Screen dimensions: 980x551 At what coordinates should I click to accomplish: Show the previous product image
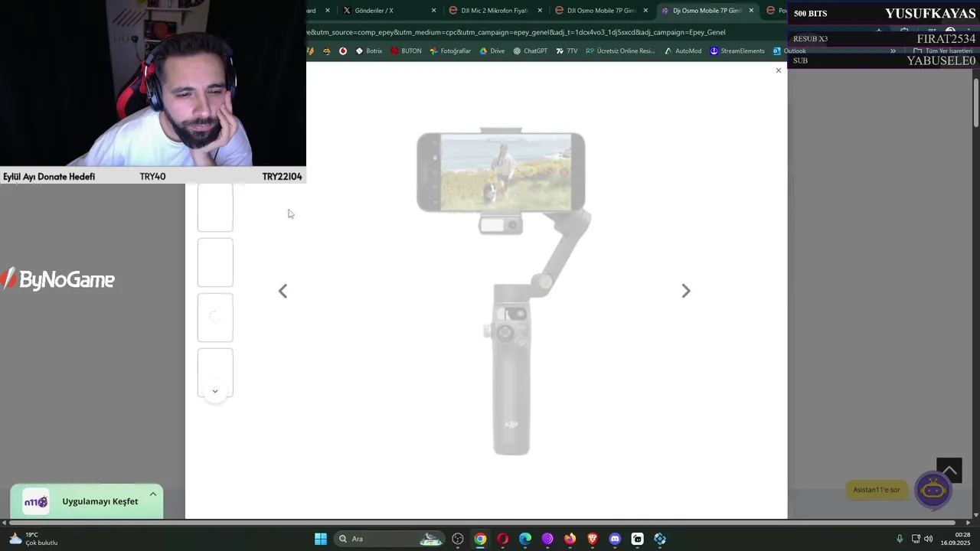click(x=283, y=291)
